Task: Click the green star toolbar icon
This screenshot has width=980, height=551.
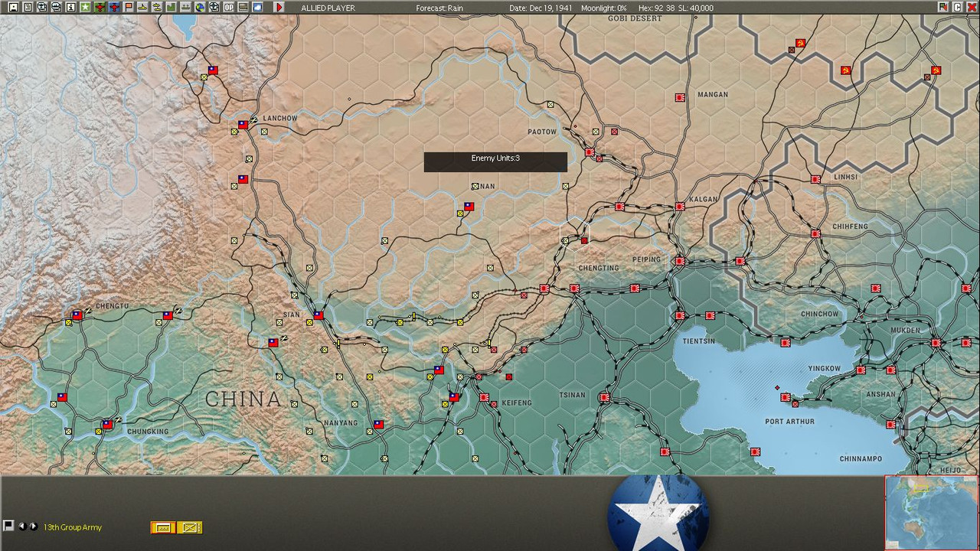Action: [x=85, y=7]
